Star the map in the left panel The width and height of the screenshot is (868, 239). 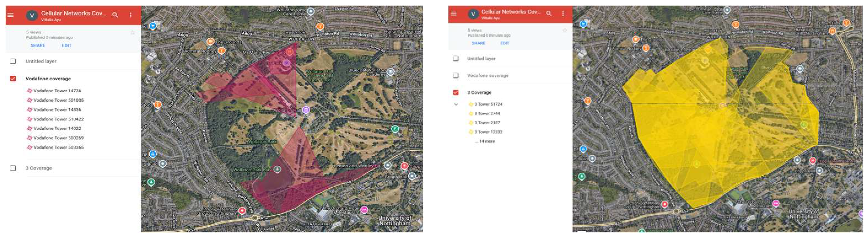tap(133, 32)
